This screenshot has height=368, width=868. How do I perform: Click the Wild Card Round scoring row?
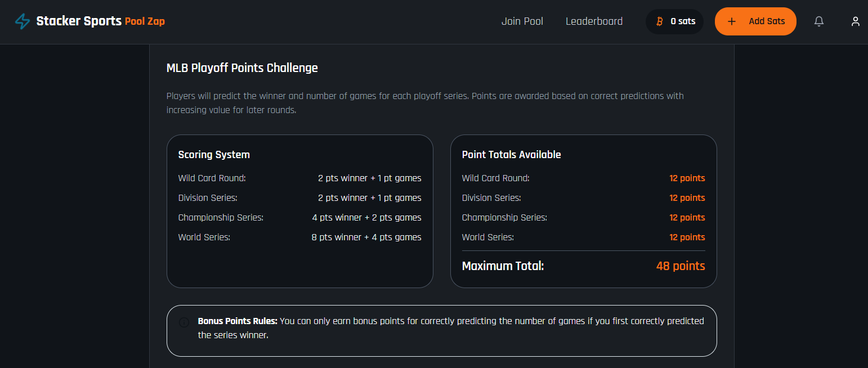(x=299, y=178)
